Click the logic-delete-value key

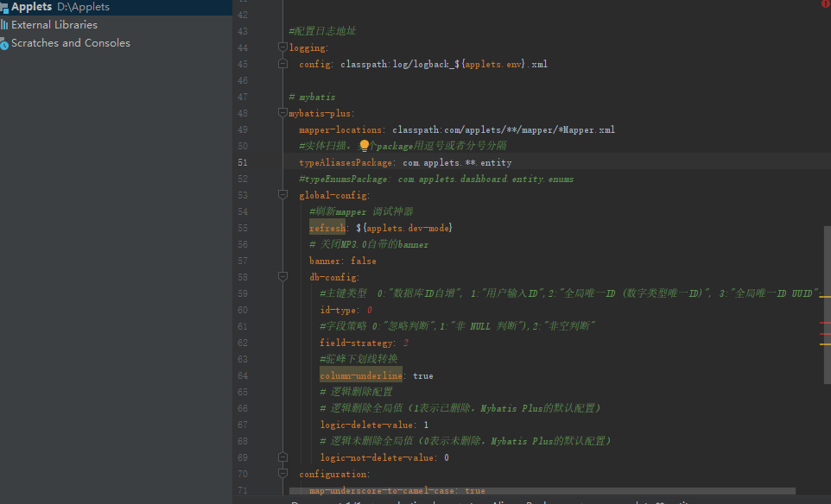click(366, 425)
